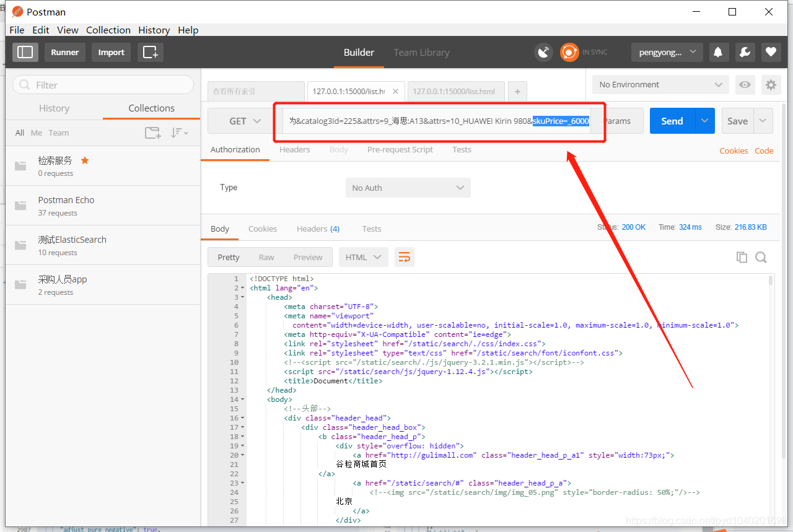This screenshot has width=793, height=532.
Task: Switch to the Team Library tab
Action: pos(421,53)
